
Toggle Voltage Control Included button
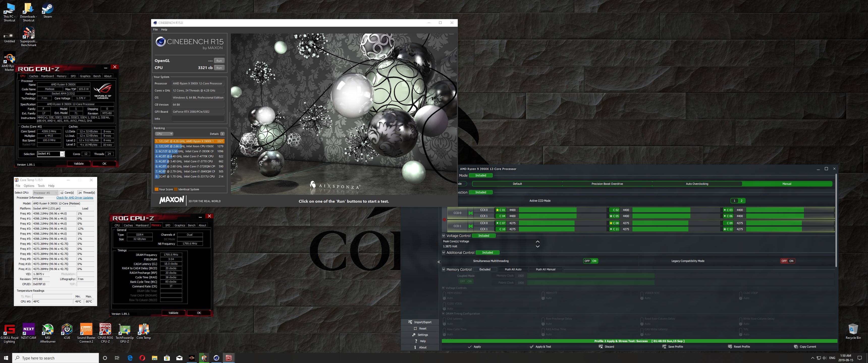[483, 236]
